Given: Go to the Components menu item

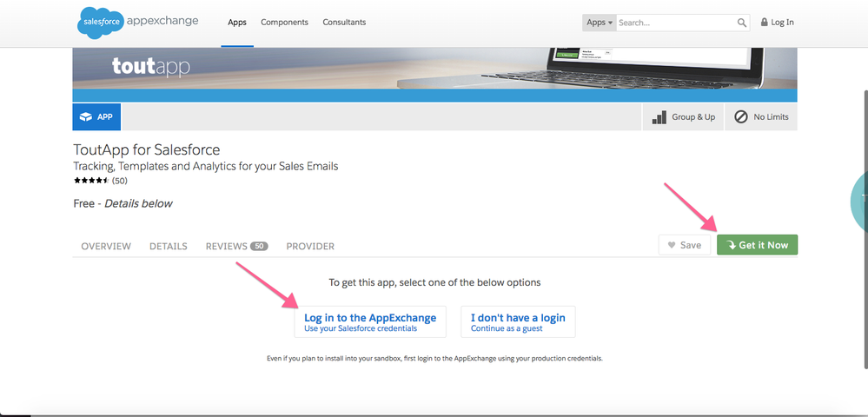Looking at the screenshot, I should pos(284,23).
